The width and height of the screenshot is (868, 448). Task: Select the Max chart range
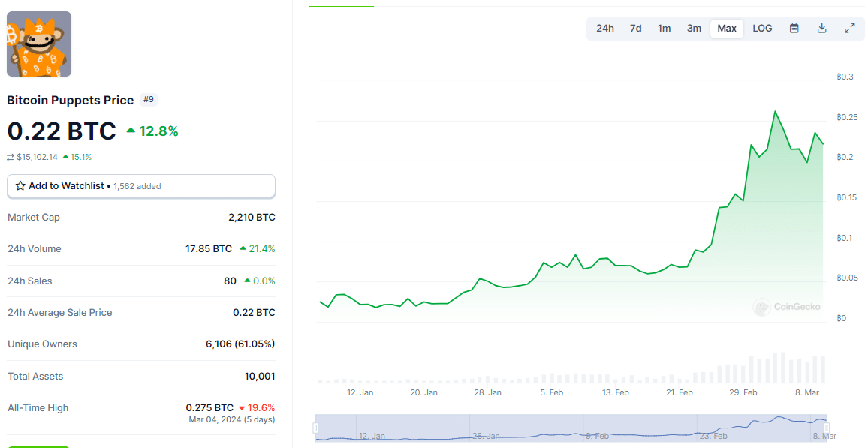pyautogui.click(x=727, y=29)
